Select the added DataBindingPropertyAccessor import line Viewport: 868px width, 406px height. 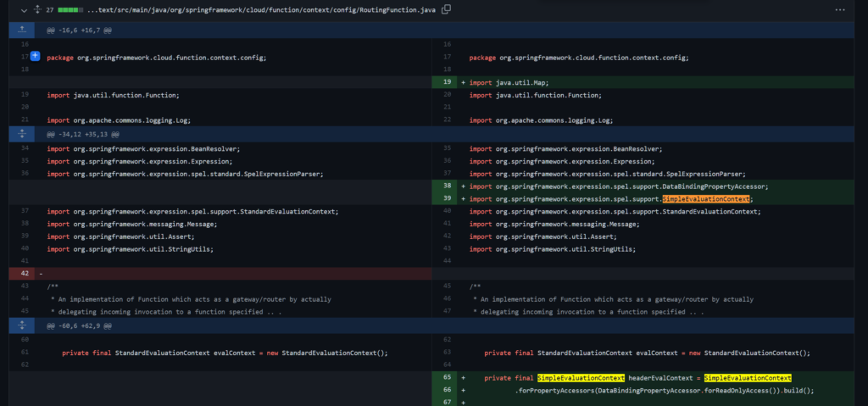click(x=643, y=186)
